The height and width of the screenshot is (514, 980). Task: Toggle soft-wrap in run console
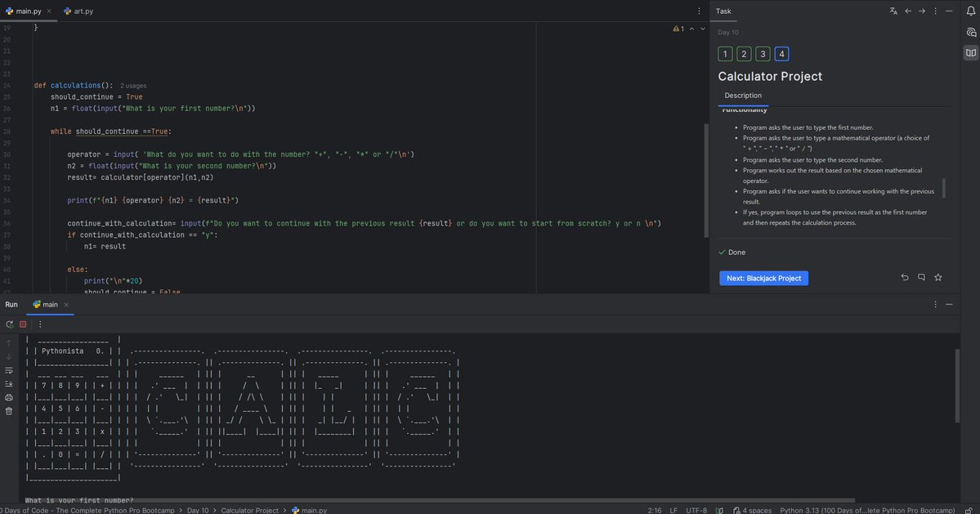pyautogui.click(x=9, y=370)
